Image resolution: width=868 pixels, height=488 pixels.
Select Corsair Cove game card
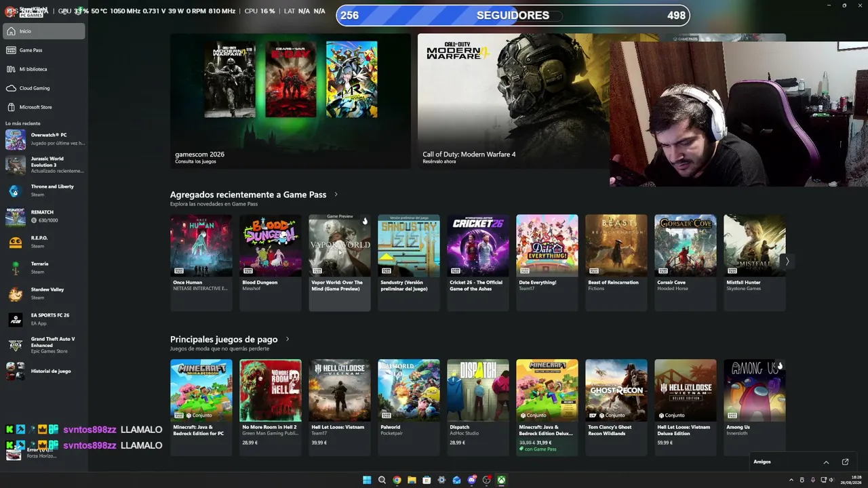686,263
